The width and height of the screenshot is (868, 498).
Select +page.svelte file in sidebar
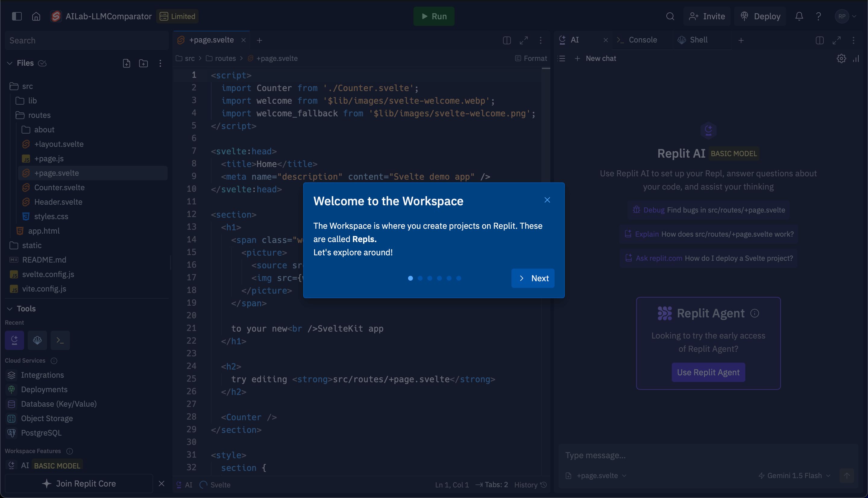click(57, 173)
